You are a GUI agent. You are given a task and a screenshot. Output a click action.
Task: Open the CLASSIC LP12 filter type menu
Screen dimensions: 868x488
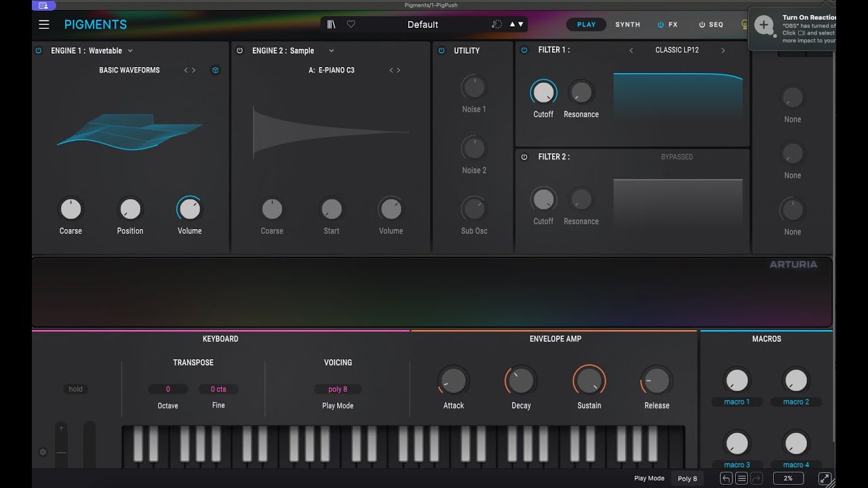click(677, 50)
